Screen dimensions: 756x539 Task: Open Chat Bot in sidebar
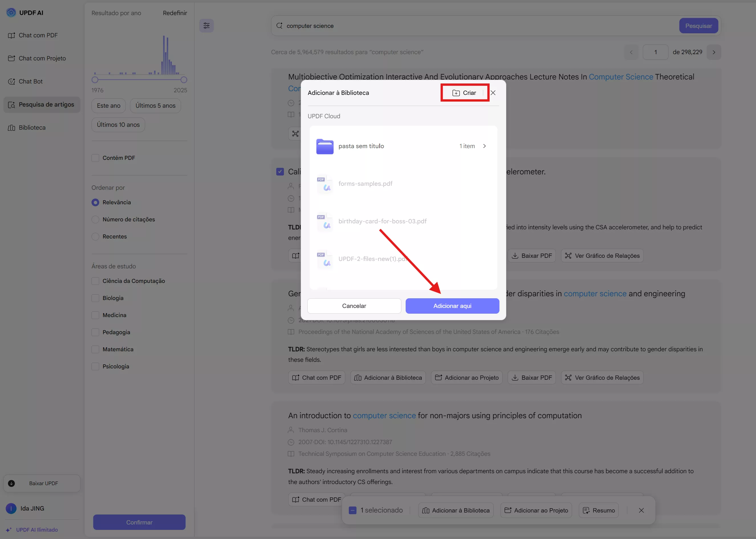click(42, 81)
